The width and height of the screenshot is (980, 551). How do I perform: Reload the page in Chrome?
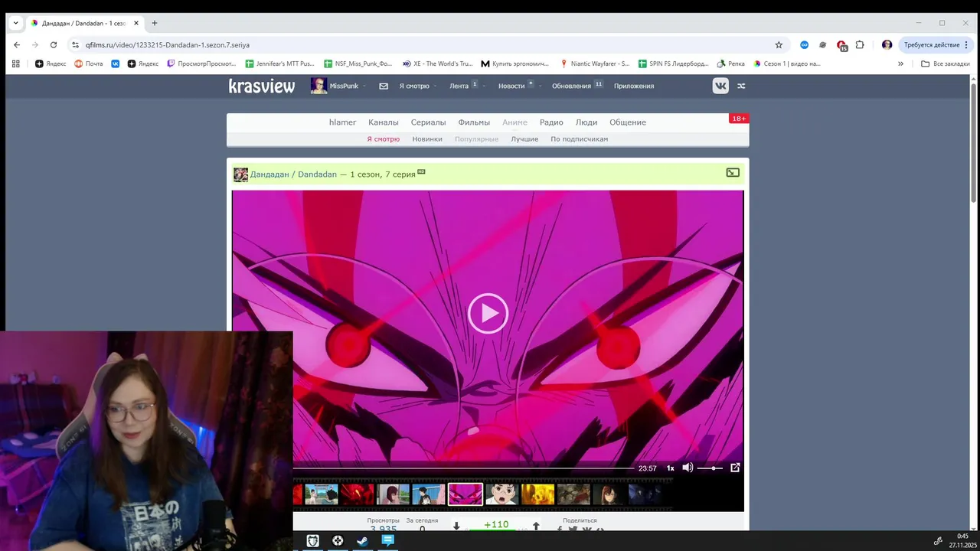coord(54,44)
